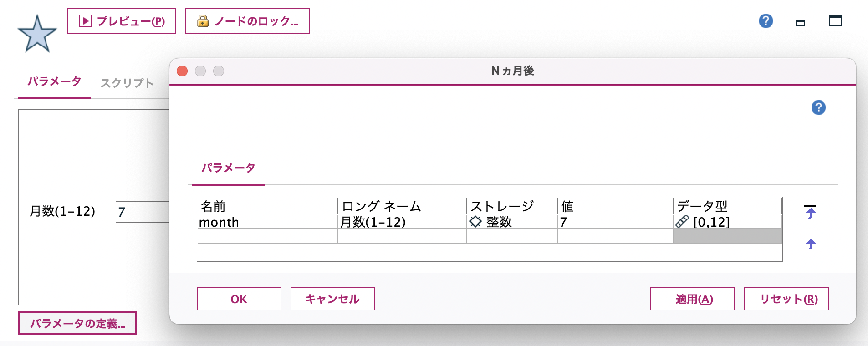Image resolution: width=868 pixels, height=346 pixels.
Task: Select the パラメータ tab in the main window
Action: [x=54, y=82]
